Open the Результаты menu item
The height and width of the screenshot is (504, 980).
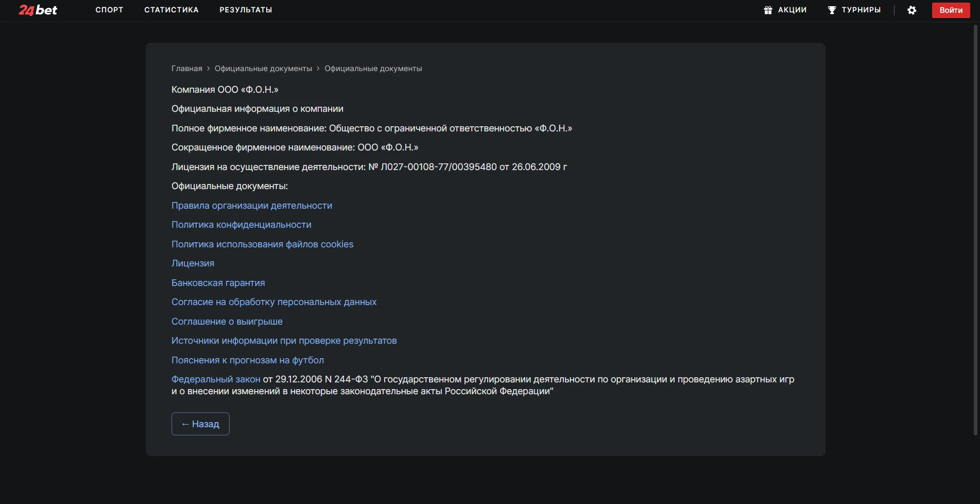click(x=246, y=10)
